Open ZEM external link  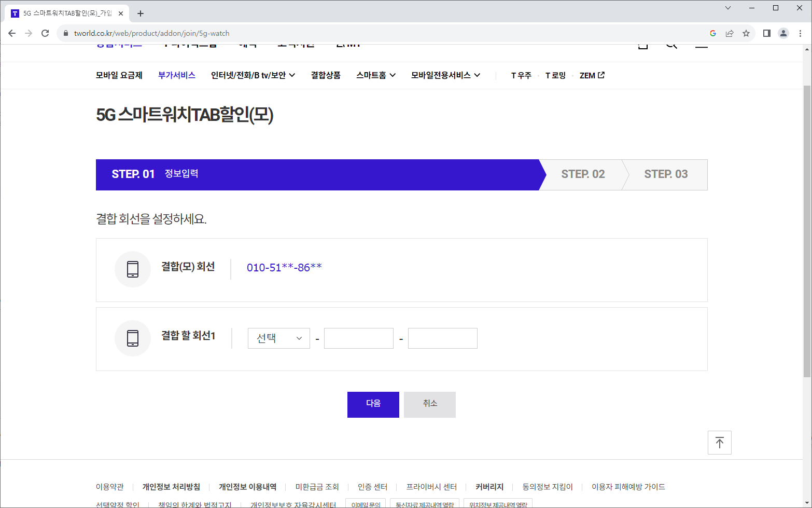click(592, 75)
